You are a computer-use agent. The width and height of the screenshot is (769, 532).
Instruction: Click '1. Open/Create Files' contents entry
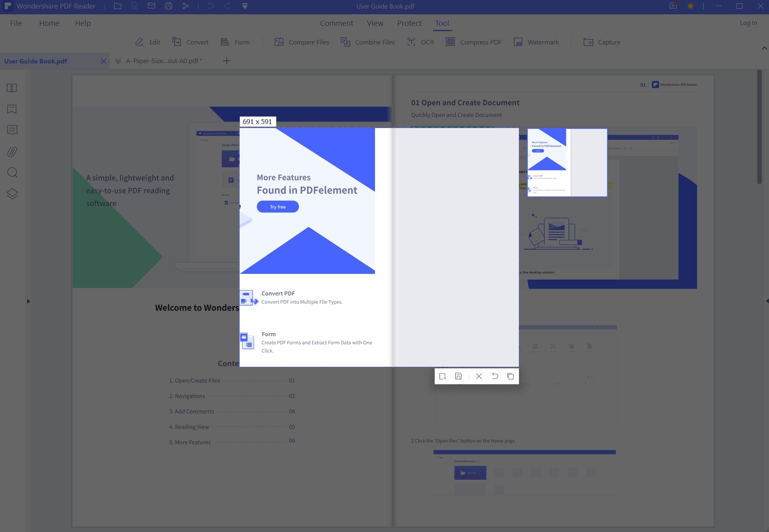[x=232, y=381]
